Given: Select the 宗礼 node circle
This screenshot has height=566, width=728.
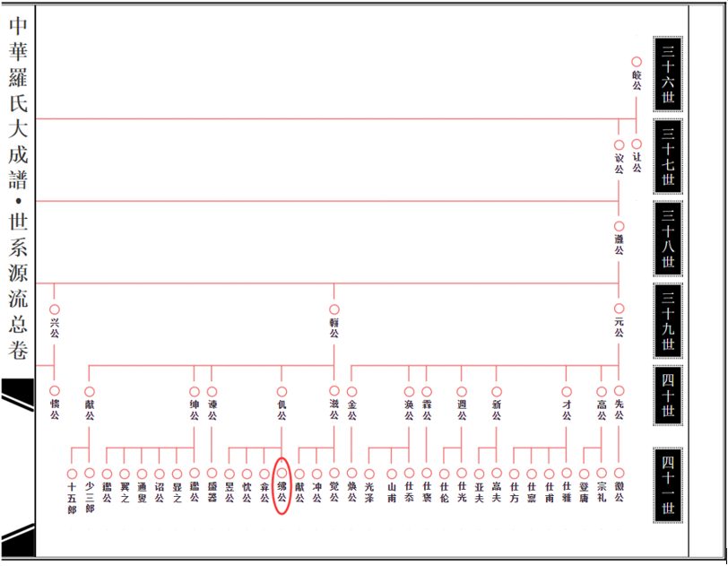Looking at the screenshot, I should coord(602,473).
